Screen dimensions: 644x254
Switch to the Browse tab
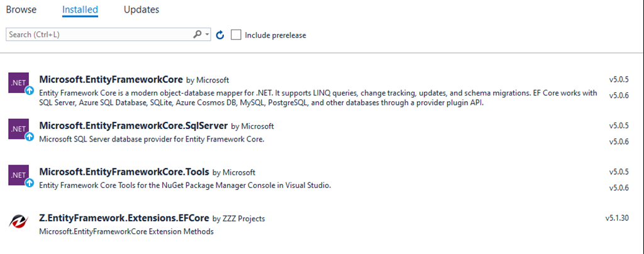pyautogui.click(x=21, y=9)
